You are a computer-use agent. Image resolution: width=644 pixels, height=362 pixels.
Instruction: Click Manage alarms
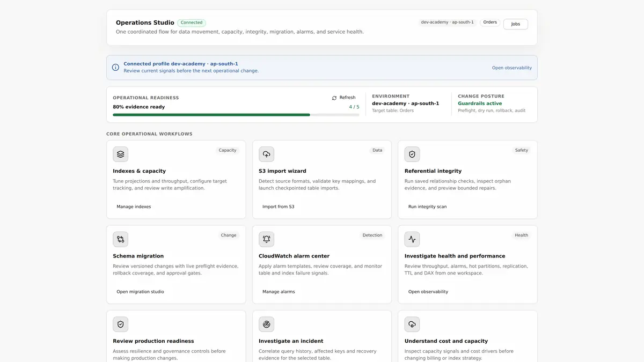(x=279, y=292)
